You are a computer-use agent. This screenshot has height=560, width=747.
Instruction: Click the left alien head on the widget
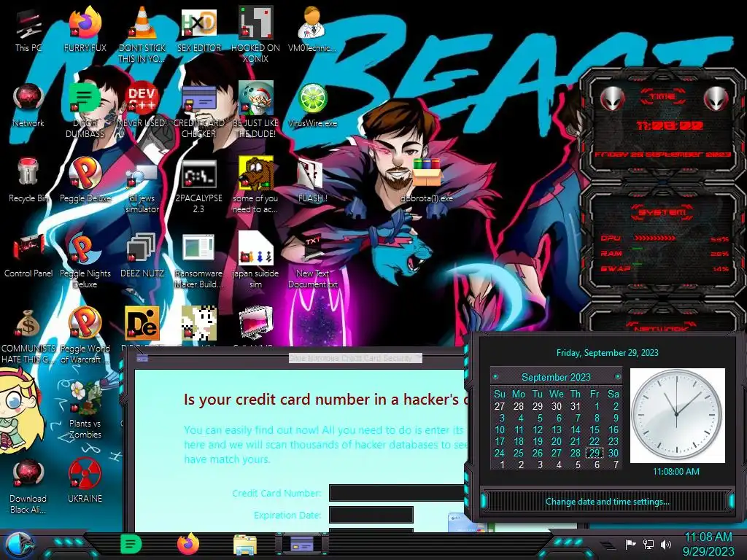(613, 99)
